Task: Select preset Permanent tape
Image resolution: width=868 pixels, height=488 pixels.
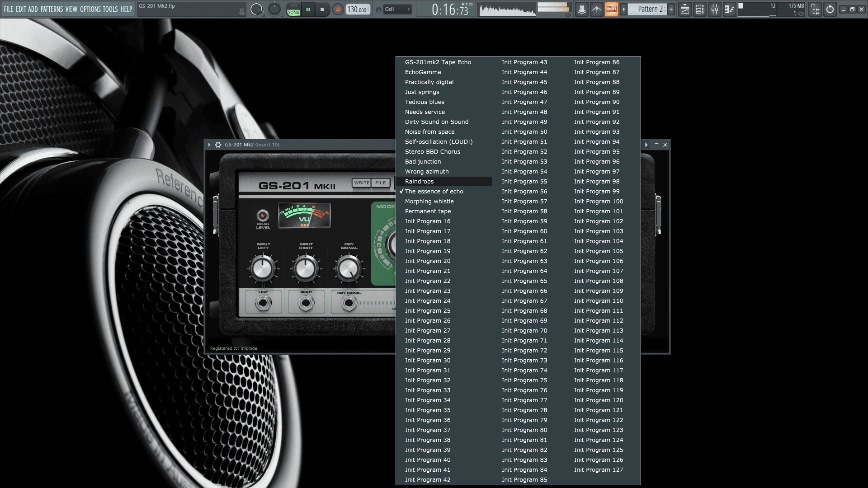Action: (444, 211)
